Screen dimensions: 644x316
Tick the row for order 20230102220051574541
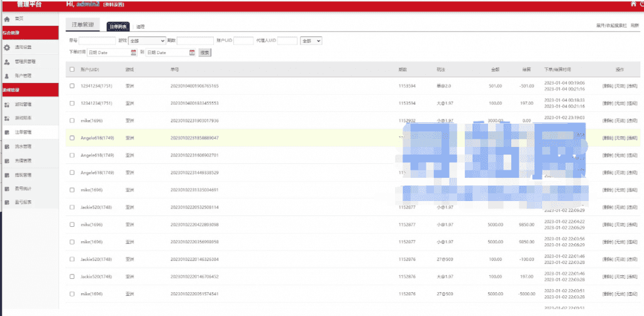(x=72, y=294)
